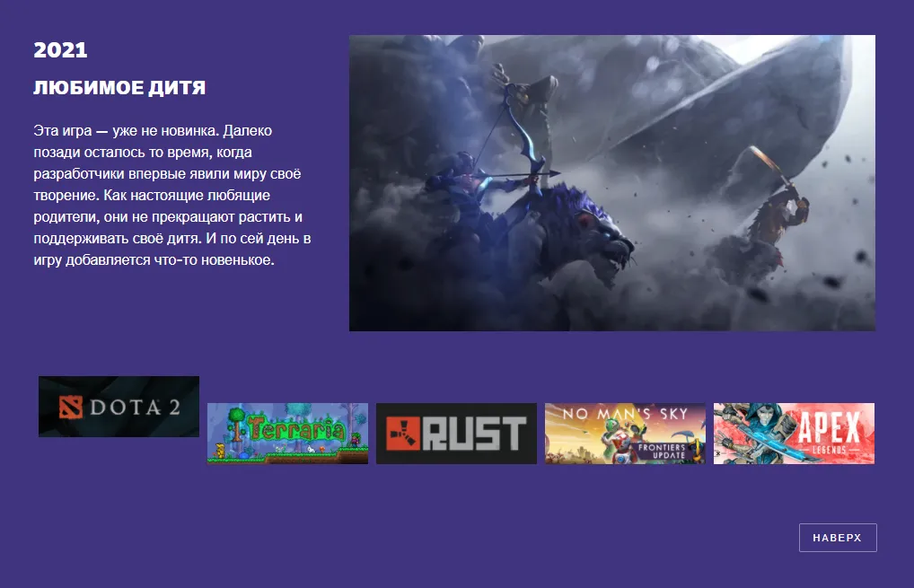The width and height of the screenshot is (914, 588).
Task: Open No Man's Sky Frontiers Update banner
Action: (x=625, y=433)
